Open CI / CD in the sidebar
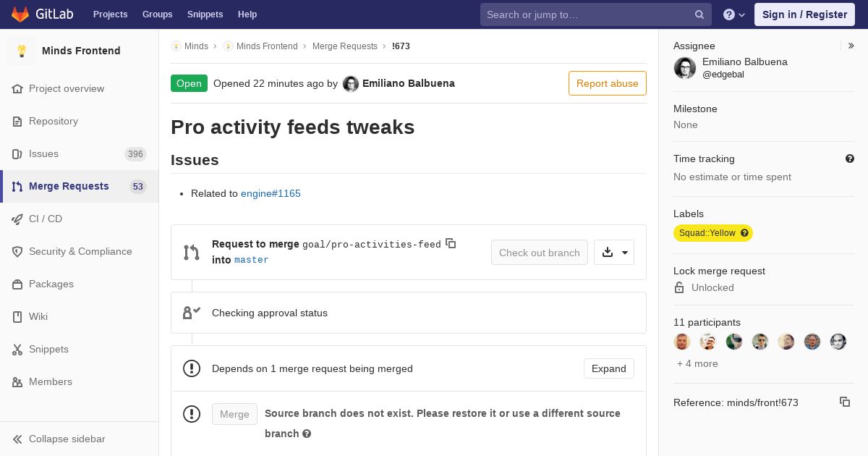868x456 pixels. [x=80, y=219]
